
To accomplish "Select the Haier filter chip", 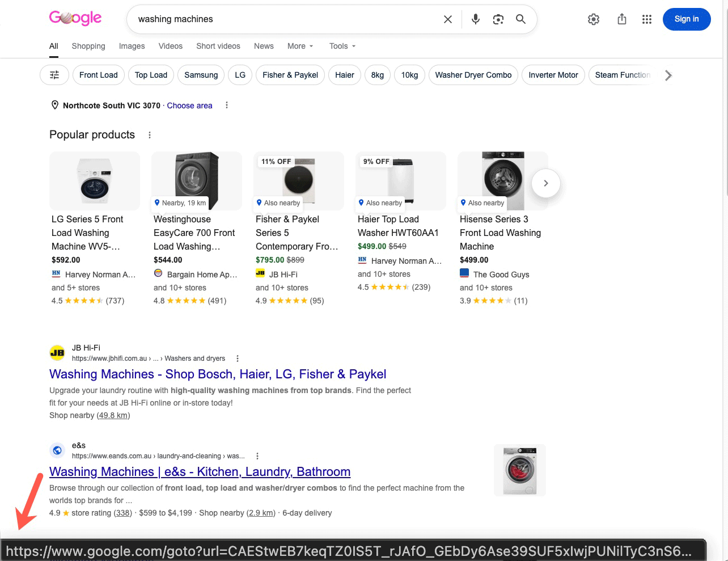I will pos(345,75).
